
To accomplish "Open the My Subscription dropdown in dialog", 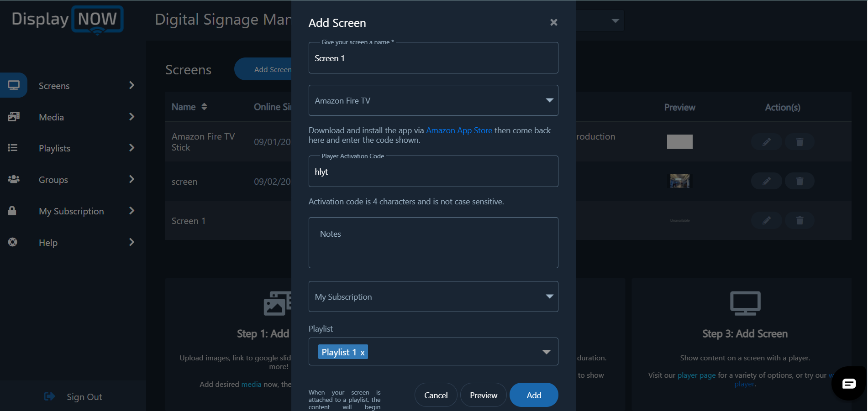I will tap(549, 297).
